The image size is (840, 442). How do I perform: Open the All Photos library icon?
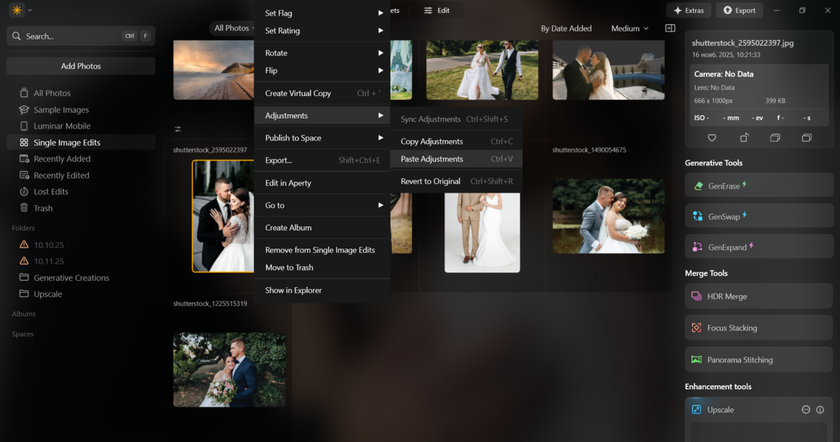coord(24,93)
